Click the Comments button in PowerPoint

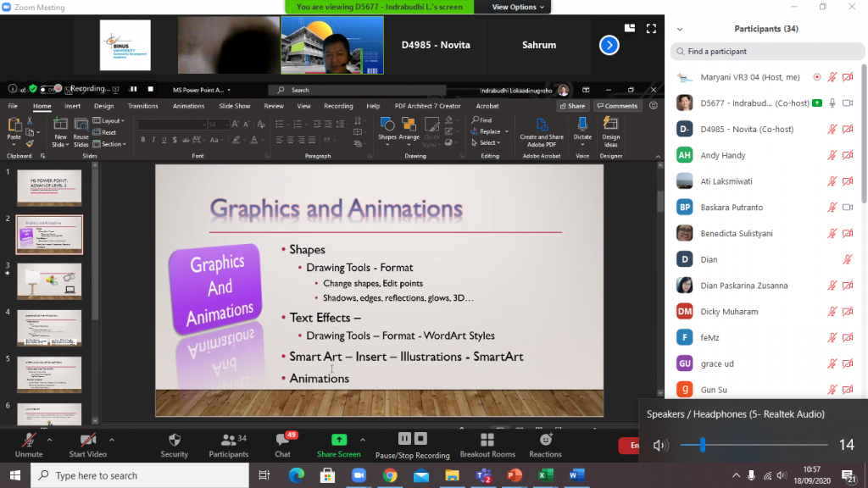click(617, 106)
